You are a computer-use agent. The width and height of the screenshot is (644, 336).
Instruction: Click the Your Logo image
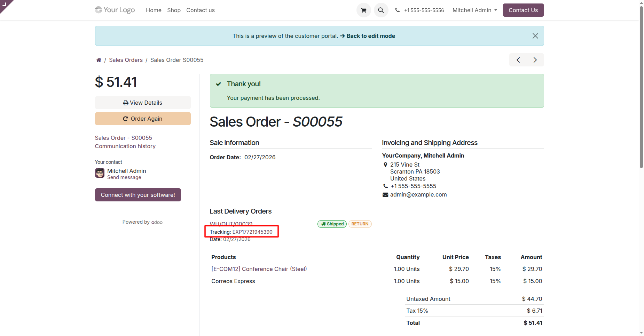[x=115, y=10]
